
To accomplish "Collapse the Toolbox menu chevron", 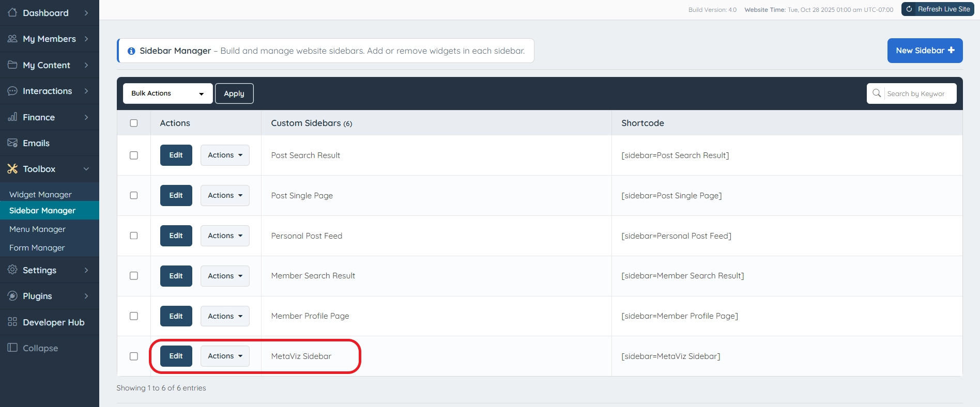I will 86,169.
